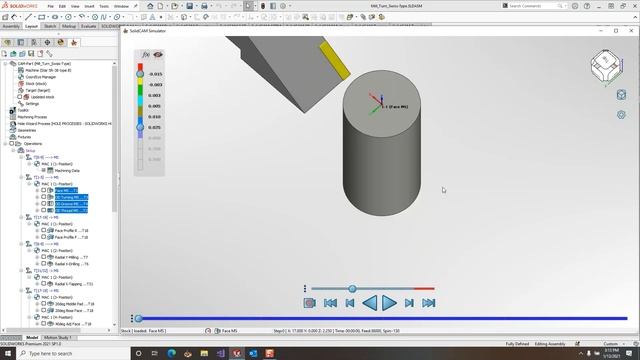This screenshot has width=640, height=360.
Task: Expand the 20deg Middle Pad operation node
Action: point(37,304)
